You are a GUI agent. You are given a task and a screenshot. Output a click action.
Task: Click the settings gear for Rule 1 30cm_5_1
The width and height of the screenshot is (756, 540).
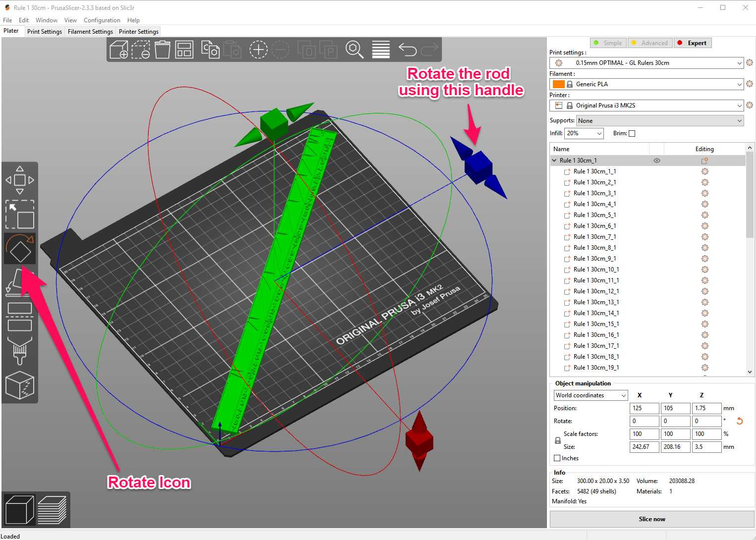(x=704, y=215)
